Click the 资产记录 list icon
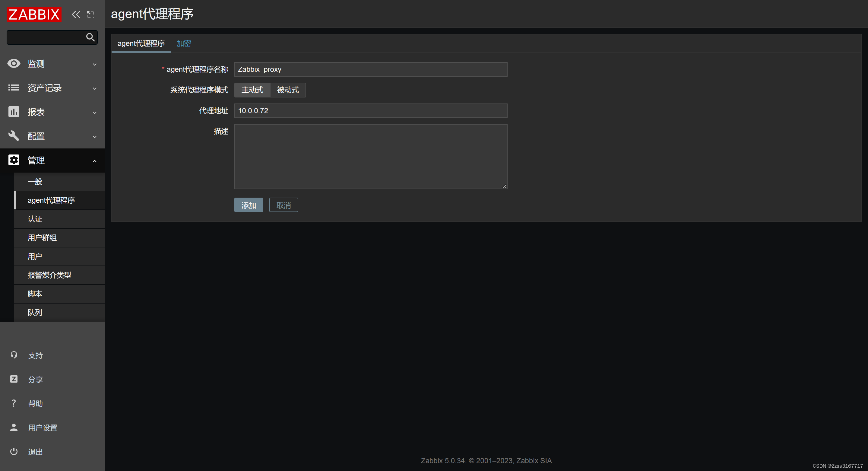This screenshot has width=868, height=471. [14, 88]
